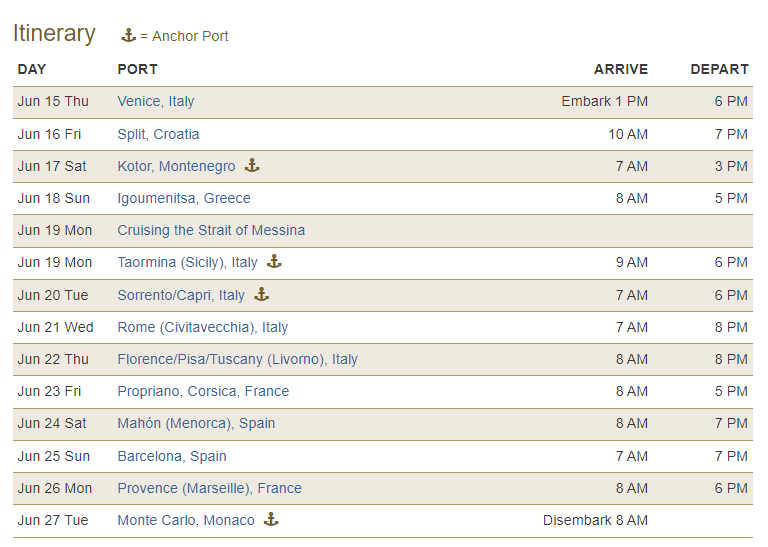Open the Venice, Italy port link
This screenshot has height=547, width=768.
tap(156, 101)
